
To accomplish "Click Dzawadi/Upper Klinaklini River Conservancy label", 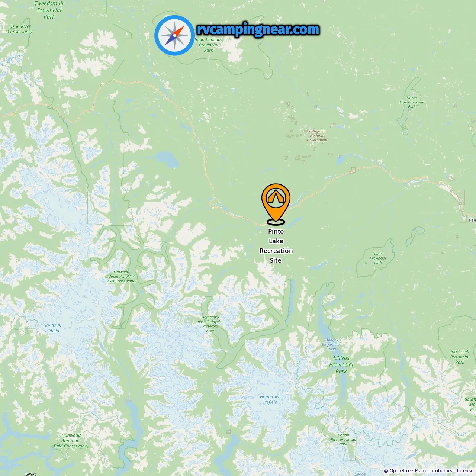I will tap(121, 276).
